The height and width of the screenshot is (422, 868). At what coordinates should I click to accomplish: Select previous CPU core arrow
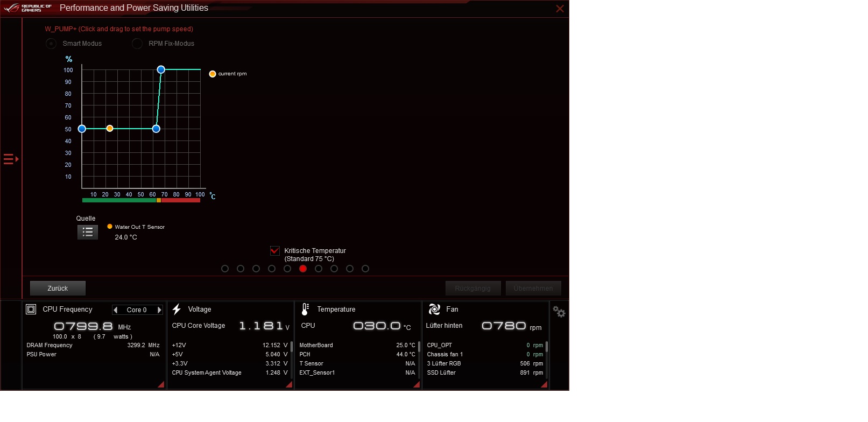(x=116, y=310)
